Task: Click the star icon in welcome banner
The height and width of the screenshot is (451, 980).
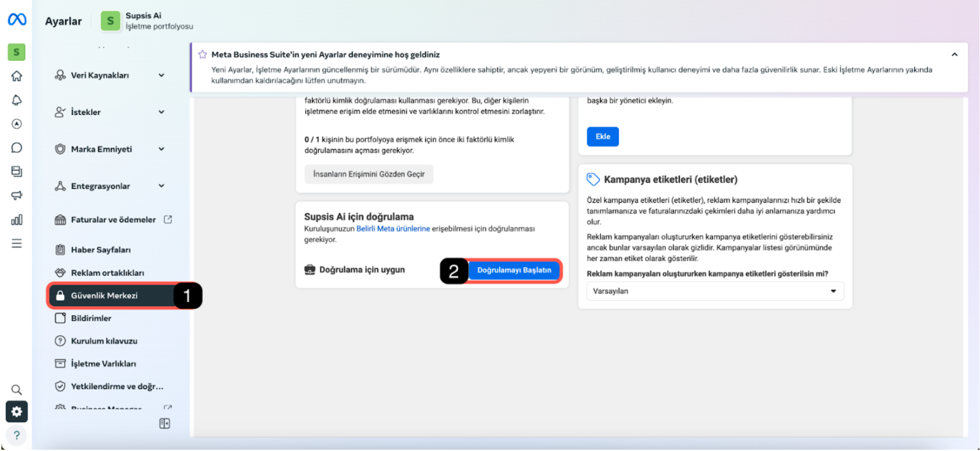Action: [x=203, y=54]
